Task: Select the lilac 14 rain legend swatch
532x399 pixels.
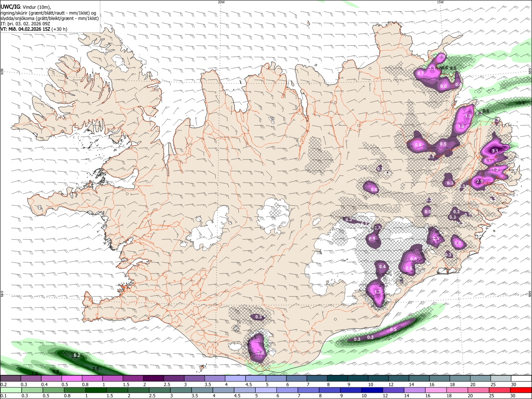Action: [x=415, y=390]
